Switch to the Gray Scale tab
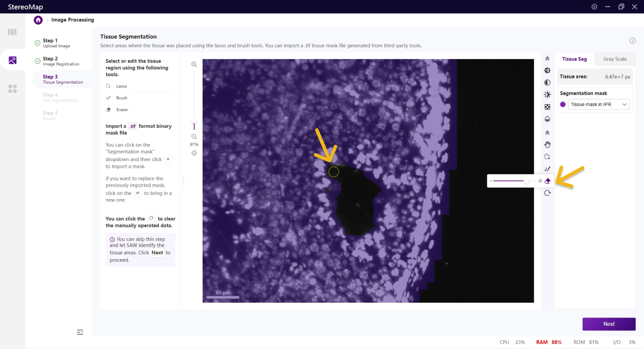The width and height of the screenshot is (644, 349). (x=615, y=59)
